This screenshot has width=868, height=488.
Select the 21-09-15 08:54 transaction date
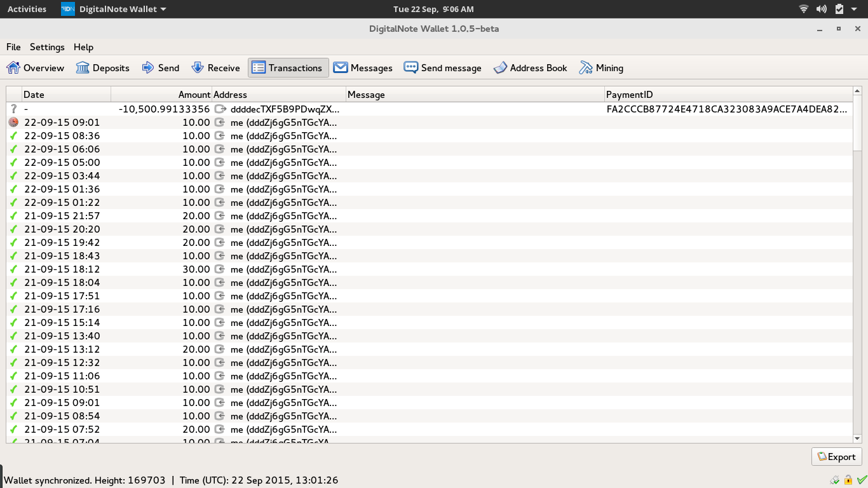(62, 416)
